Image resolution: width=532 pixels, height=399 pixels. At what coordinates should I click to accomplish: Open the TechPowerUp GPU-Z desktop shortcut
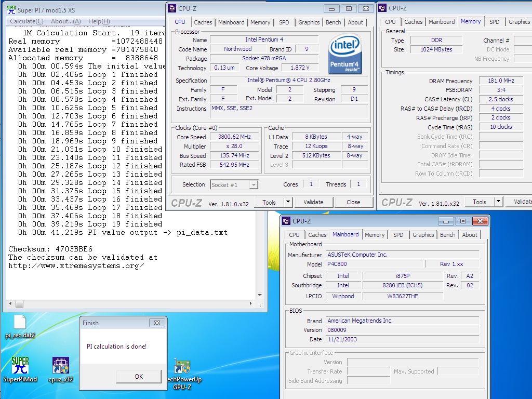(x=182, y=374)
